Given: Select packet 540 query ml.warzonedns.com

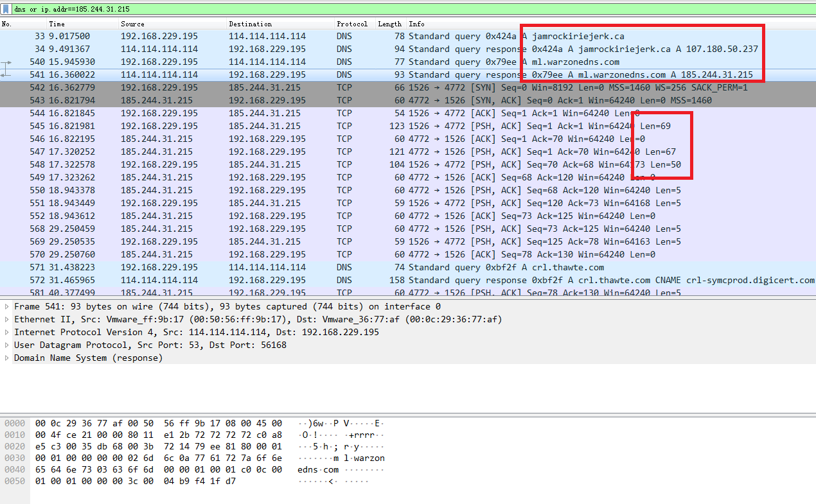Looking at the screenshot, I should coord(408,62).
